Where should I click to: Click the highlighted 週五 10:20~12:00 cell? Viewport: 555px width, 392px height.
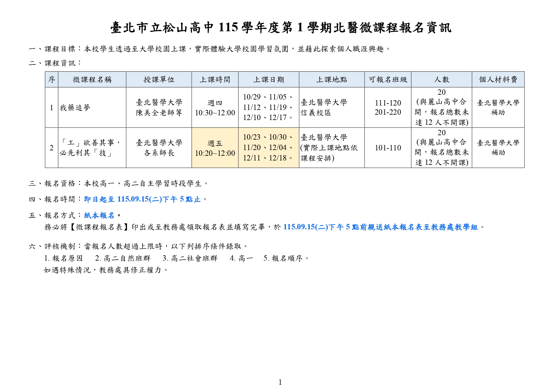pos(215,148)
